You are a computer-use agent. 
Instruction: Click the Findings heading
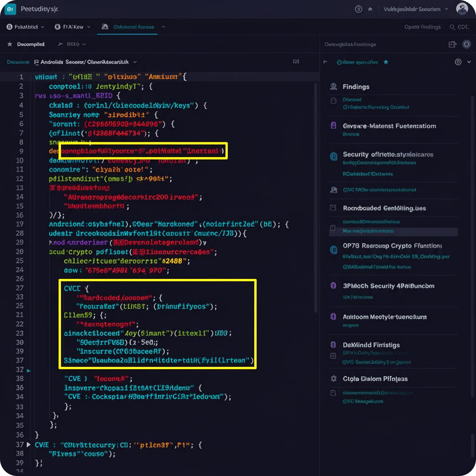(356, 87)
